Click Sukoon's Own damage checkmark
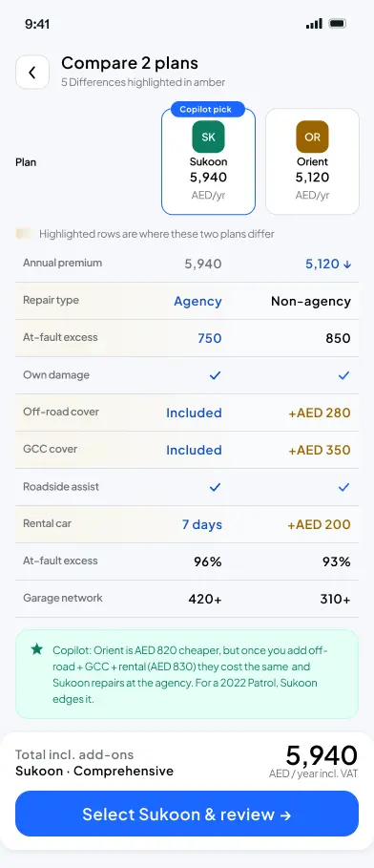374x868 pixels. point(216,375)
